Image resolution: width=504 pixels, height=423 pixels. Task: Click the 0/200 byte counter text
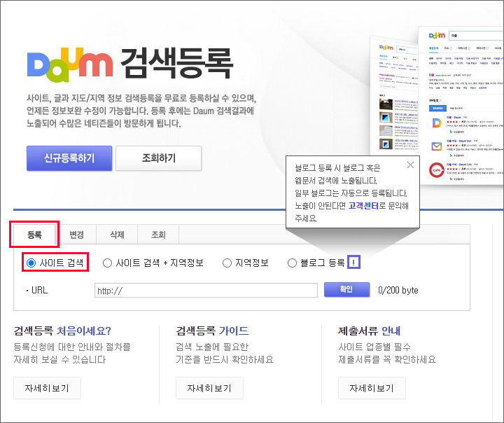click(x=398, y=290)
